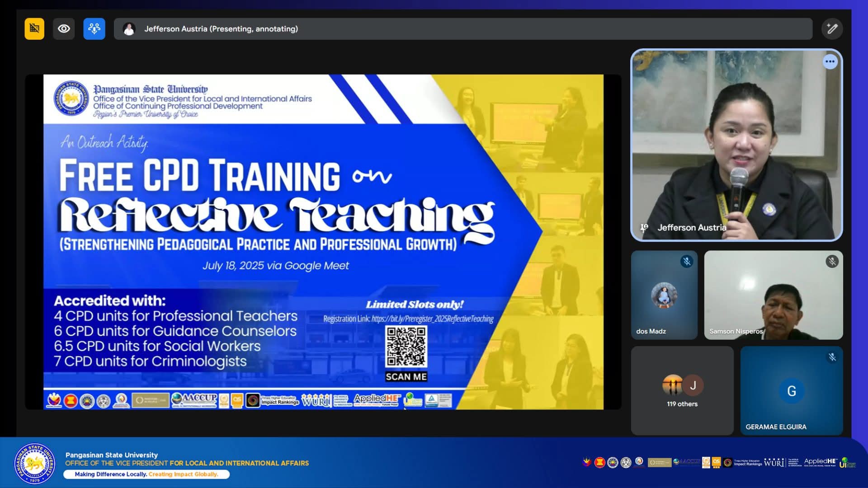Image resolution: width=868 pixels, height=488 pixels.
Task: Select the Jefferson Austria video tile
Action: pos(736,145)
